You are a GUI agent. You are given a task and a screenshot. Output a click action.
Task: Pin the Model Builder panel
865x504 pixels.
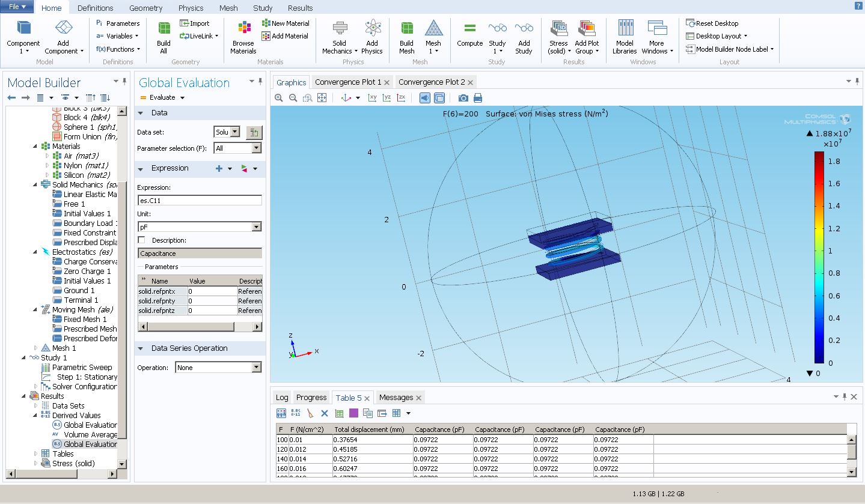pyautogui.click(x=124, y=82)
